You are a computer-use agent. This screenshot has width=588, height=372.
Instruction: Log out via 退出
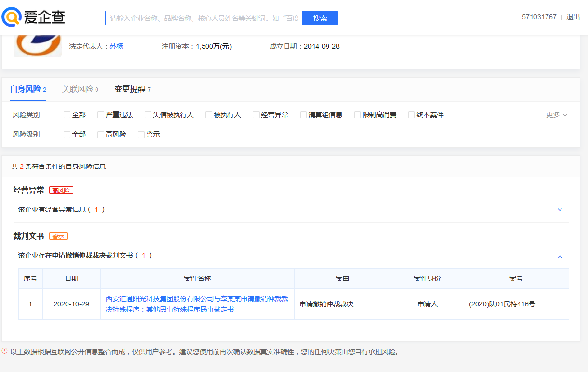click(573, 17)
